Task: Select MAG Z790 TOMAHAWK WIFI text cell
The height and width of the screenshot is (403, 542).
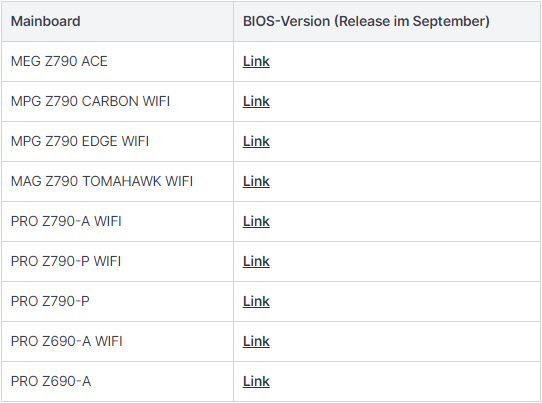Action: click(102, 181)
